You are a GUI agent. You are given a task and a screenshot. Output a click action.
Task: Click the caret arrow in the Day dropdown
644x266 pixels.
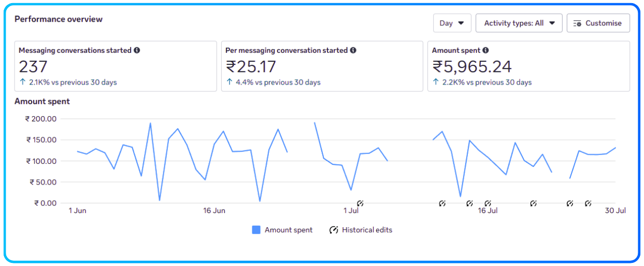tap(461, 23)
